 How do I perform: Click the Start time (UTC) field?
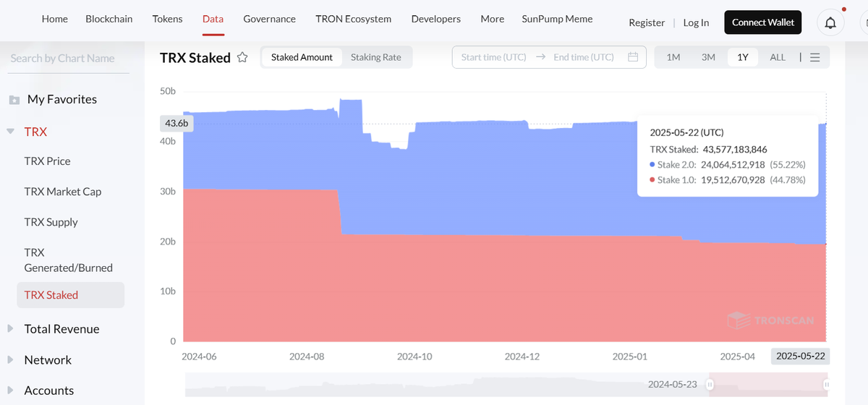point(495,57)
